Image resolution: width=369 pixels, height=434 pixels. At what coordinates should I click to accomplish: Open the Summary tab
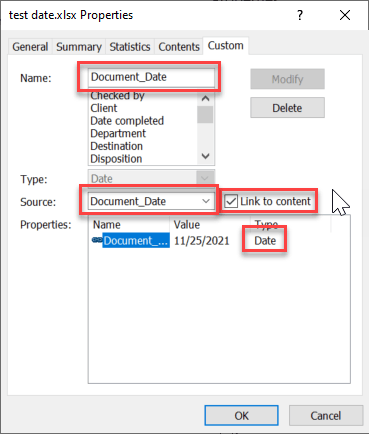79,47
